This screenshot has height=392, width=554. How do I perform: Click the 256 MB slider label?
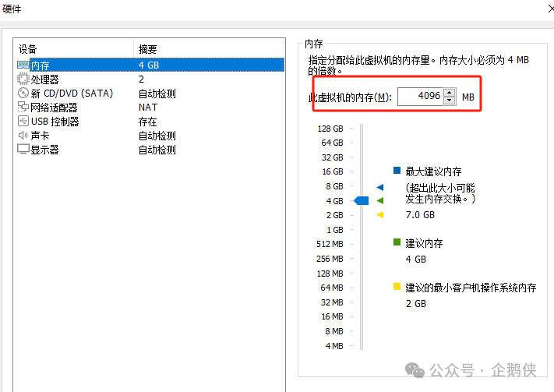(330, 259)
